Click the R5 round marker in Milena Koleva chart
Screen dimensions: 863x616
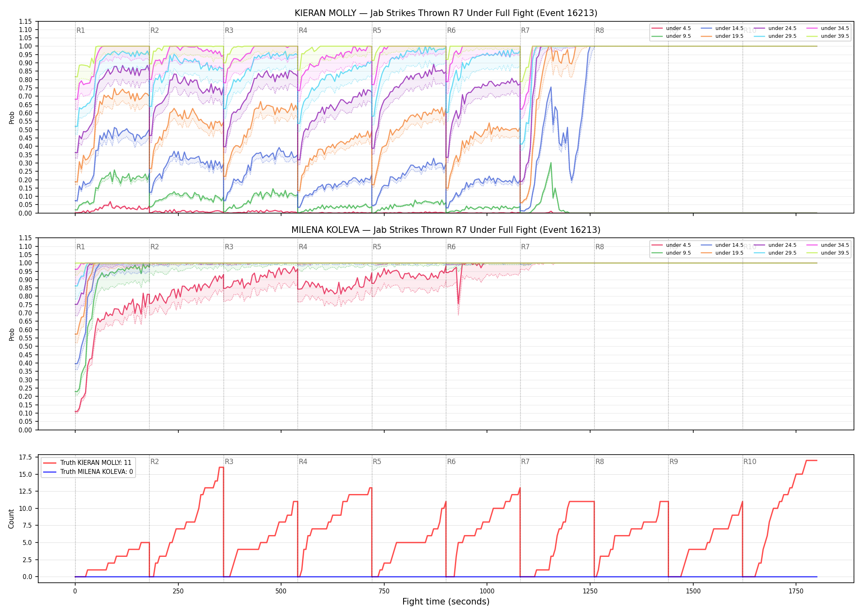tap(377, 247)
